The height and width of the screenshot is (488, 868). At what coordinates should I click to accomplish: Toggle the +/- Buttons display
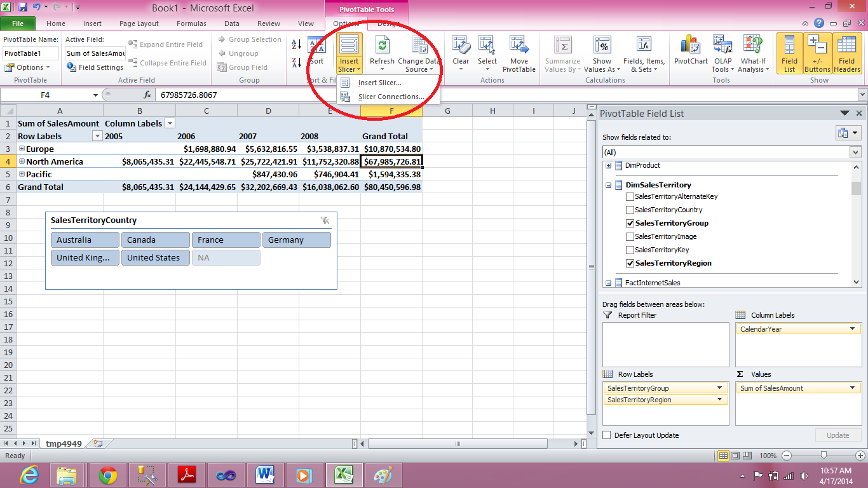click(817, 54)
